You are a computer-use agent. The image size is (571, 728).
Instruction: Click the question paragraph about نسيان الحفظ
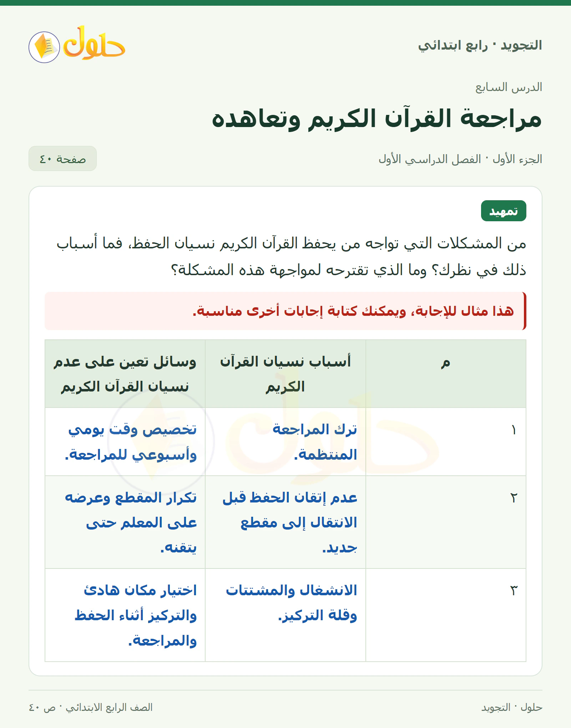[291, 256]
